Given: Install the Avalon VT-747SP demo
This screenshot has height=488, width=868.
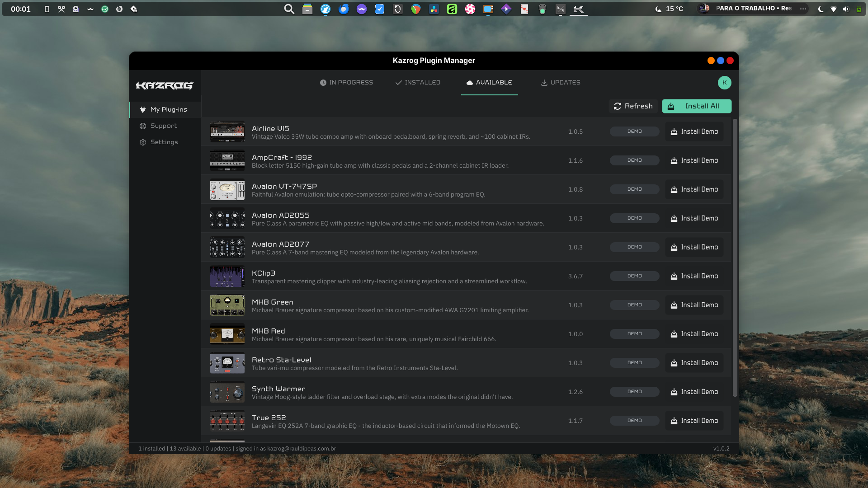Looking at the screenshot, I should [x=694, y=189].
